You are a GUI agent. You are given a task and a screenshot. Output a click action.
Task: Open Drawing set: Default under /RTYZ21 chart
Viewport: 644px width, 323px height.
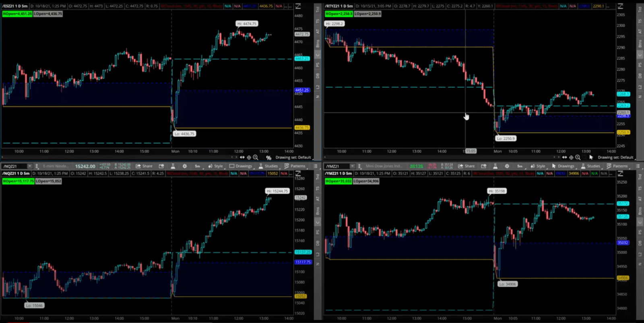(x=615, y=158)
